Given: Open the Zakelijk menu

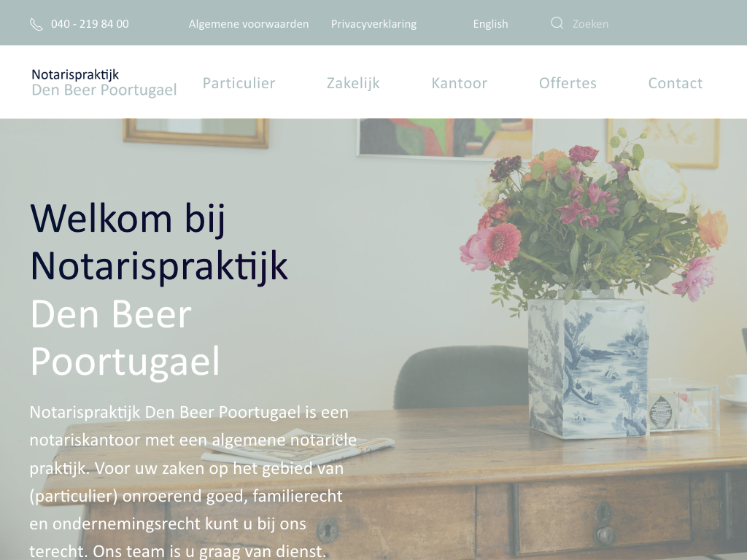Looking at the screenshot, I should click(x=353, y=83).
